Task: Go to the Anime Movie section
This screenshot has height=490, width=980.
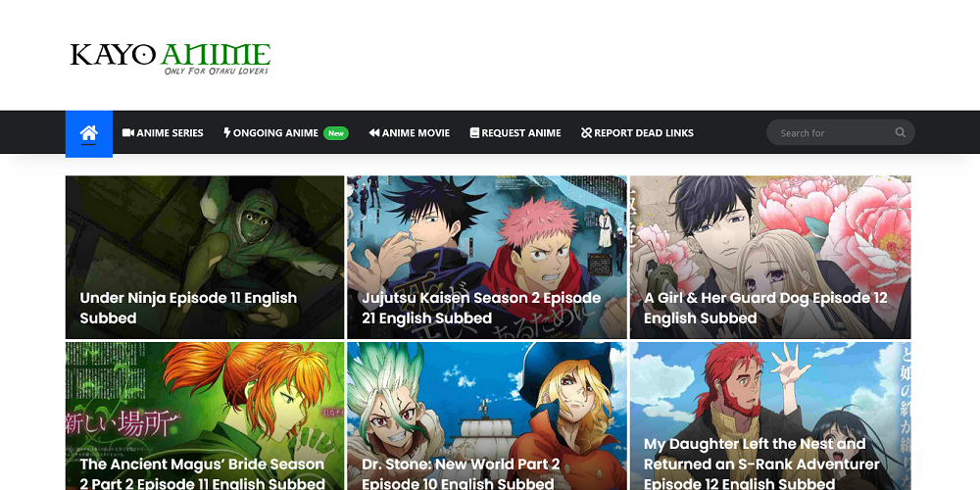Action: [x=410, y=132]
